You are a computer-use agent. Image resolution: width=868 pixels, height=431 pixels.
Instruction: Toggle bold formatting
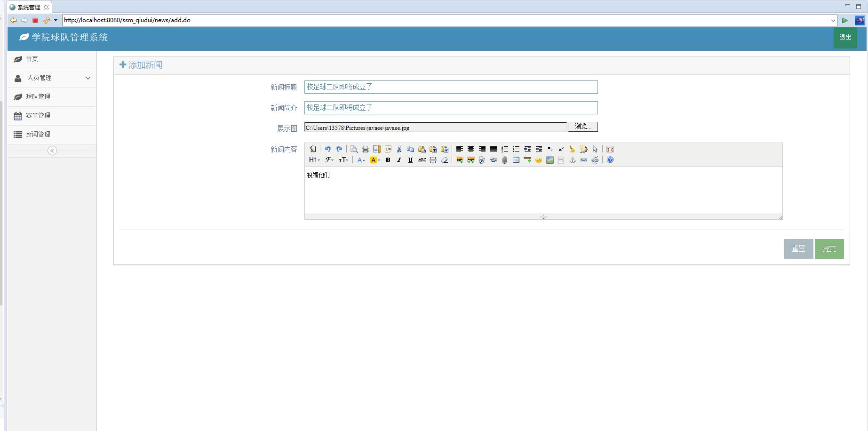pyautogui.click(x=388, y=160)
